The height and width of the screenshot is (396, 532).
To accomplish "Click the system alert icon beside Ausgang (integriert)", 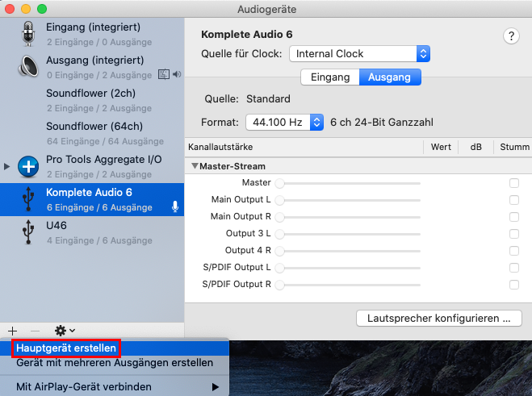I will pyautogui.click(x=164, y=74).
